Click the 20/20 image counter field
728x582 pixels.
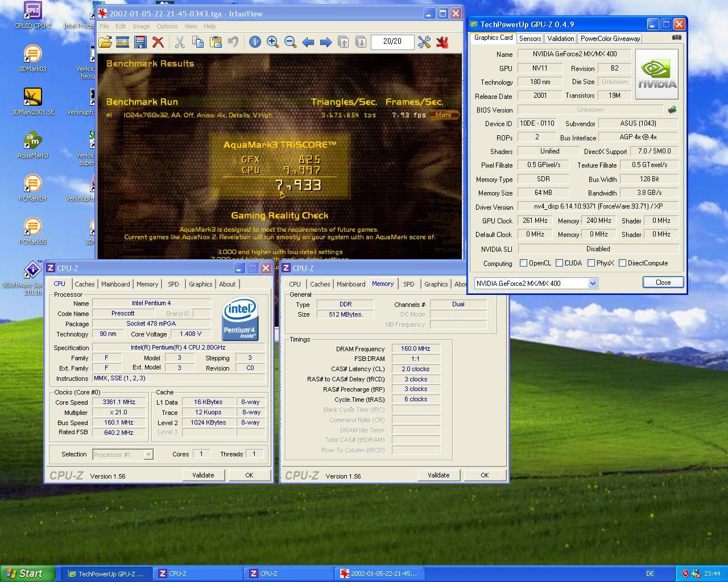[x=392, y=41]
